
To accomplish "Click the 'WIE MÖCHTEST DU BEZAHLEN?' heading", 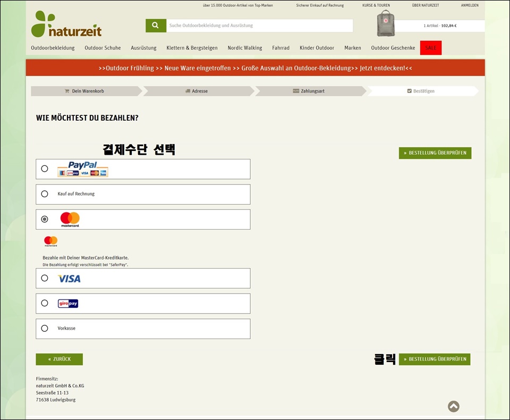I will (x=87, y=118).
